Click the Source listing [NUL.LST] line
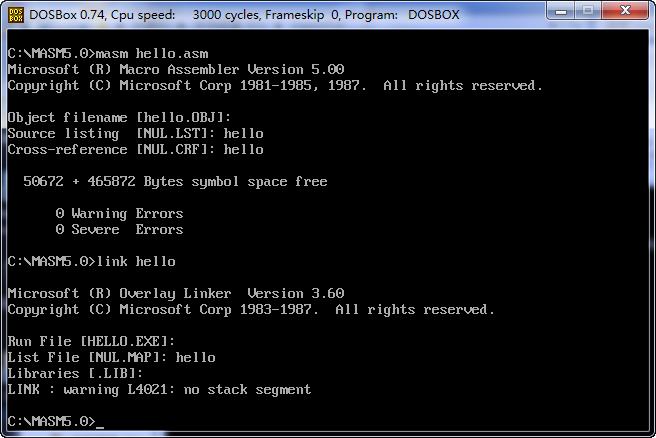 click(x=135, y=133)
